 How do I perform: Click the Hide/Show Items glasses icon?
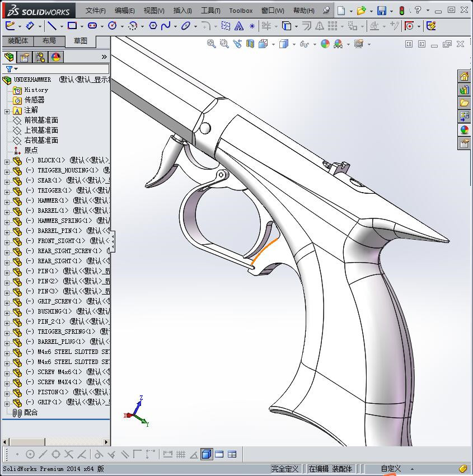pyautogui.click(x=304, y=45)
